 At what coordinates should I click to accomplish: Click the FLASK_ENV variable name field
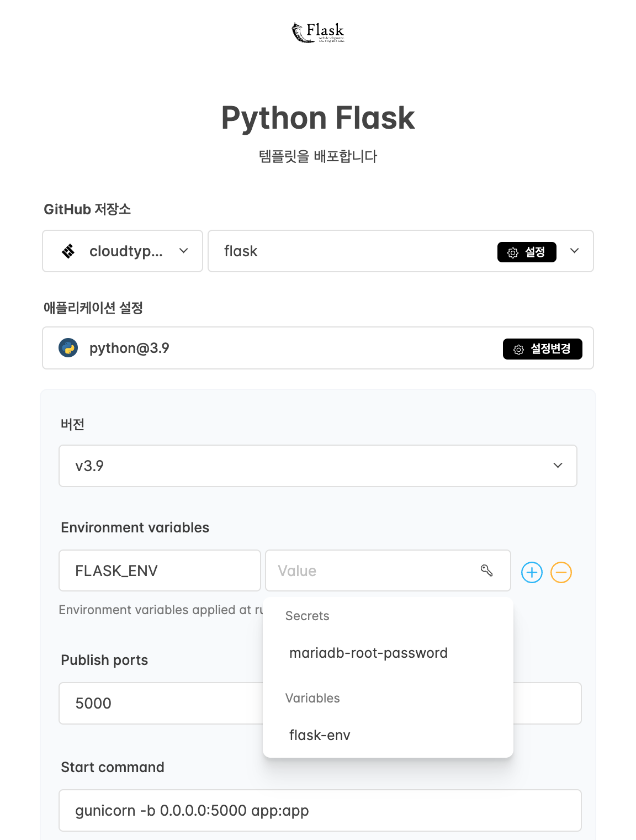160,570
